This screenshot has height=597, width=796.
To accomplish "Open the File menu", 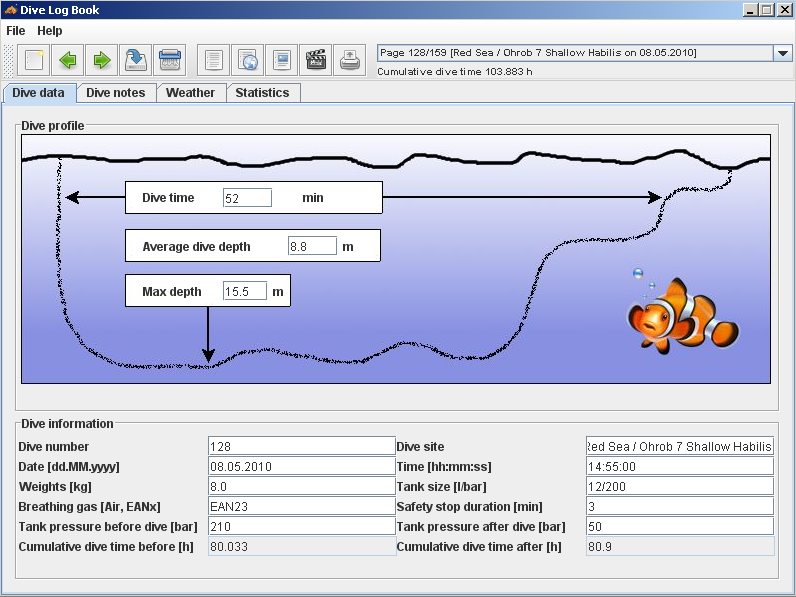I will [16, 31].
